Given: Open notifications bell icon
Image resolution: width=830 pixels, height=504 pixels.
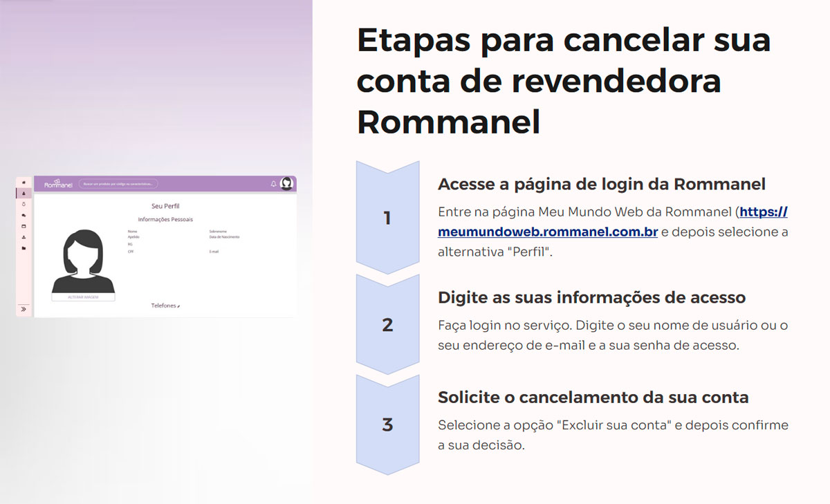Looking at the screenshot, I should pos(273,184).
